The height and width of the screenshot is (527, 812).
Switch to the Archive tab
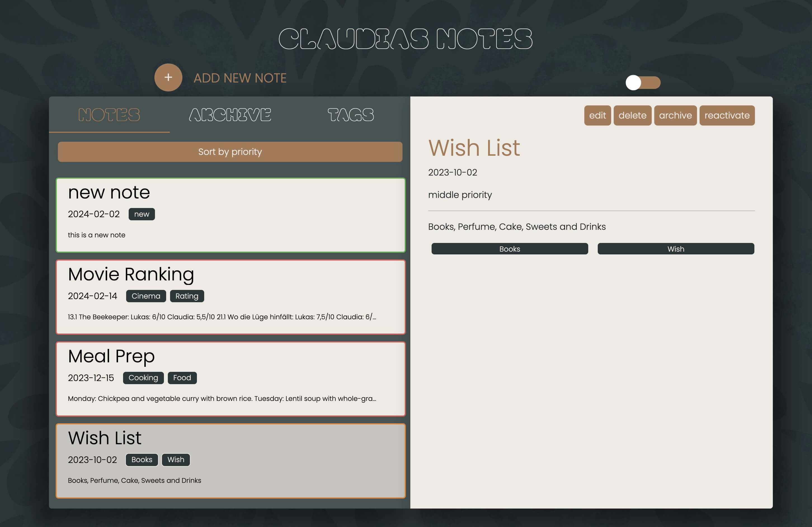pyautogui.click(x=230, y=115)
